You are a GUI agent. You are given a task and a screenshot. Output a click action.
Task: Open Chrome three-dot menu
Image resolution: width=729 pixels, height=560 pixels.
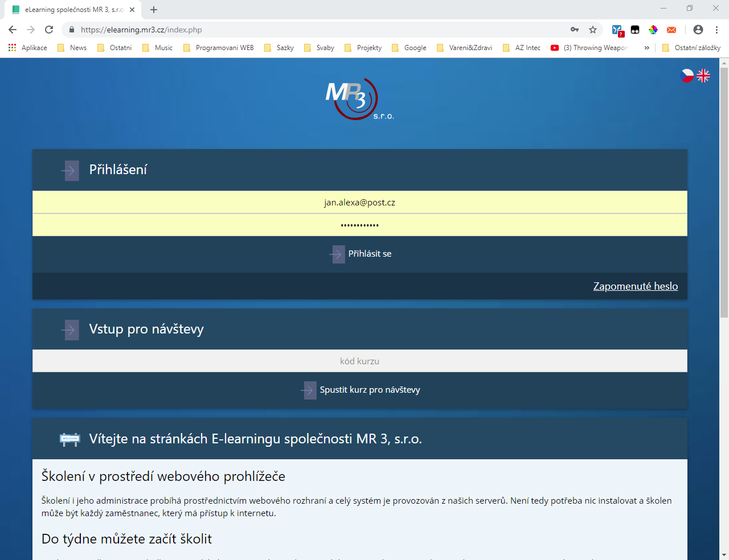click(716, 30)
